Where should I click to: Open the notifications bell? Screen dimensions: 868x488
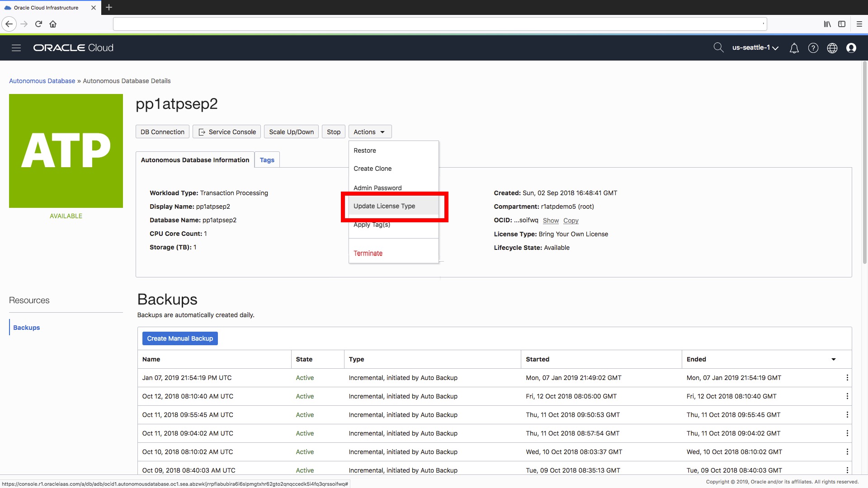coord(794,48)
